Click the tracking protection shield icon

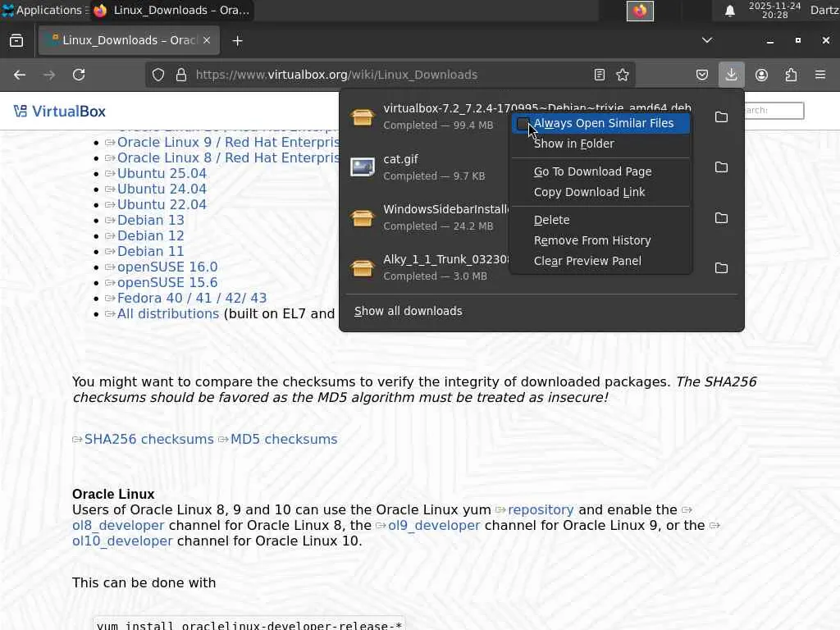pyautogui.click(x=158, y=75)
